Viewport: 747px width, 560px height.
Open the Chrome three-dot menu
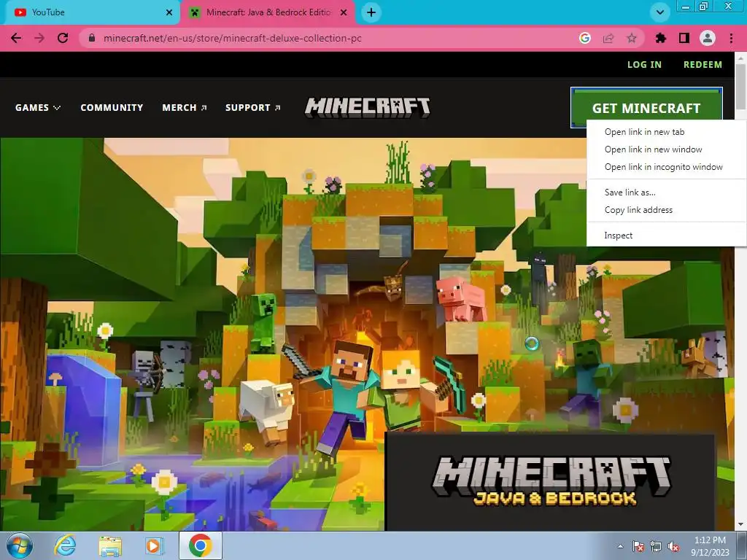click(x=731, y=38)
